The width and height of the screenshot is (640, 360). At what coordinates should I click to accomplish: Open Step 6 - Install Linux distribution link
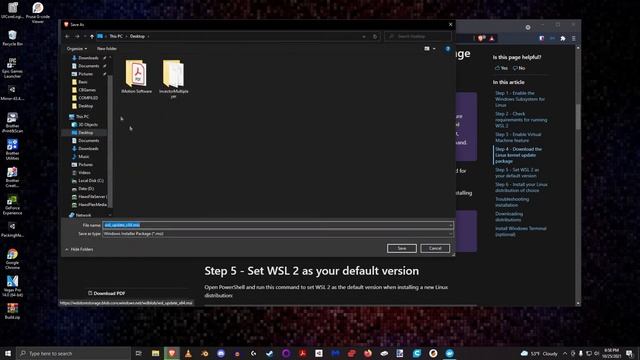(x=521, y=187)
